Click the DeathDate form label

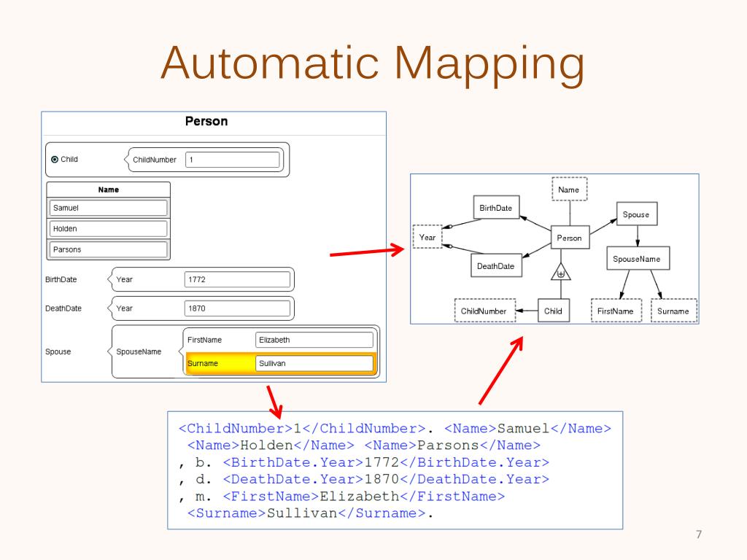tap(63, 308)
